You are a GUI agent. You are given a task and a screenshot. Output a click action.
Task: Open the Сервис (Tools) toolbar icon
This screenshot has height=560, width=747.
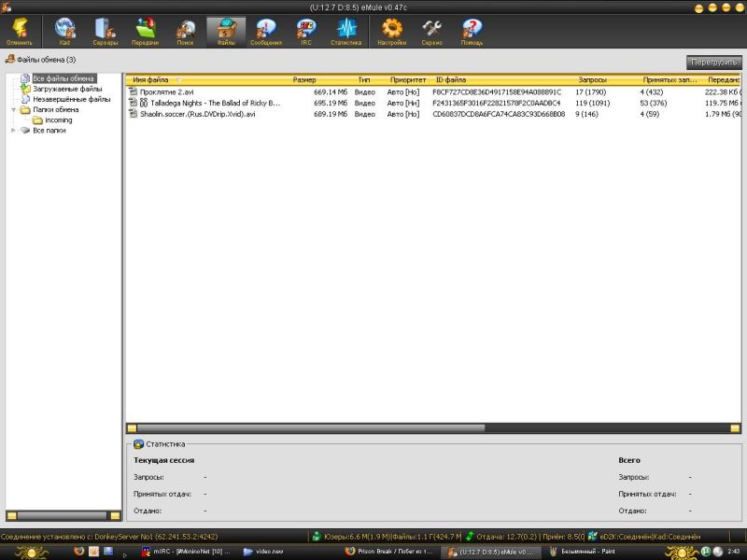431,31
